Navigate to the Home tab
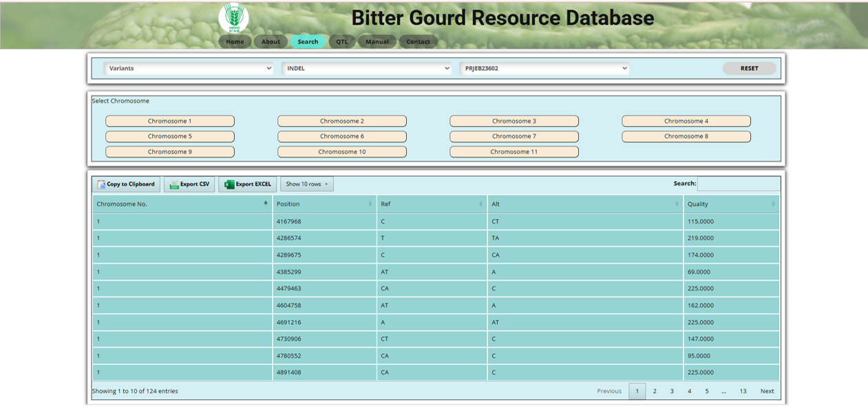The width and height of the screenshot is (868, 415). point(235,42)
